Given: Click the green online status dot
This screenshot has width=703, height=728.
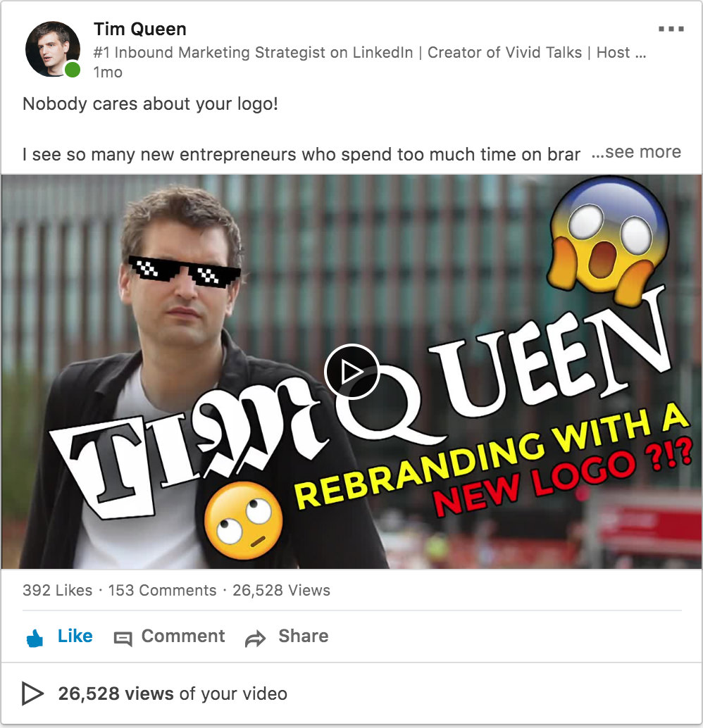Looking at the screenshot, I should [73, 70].
